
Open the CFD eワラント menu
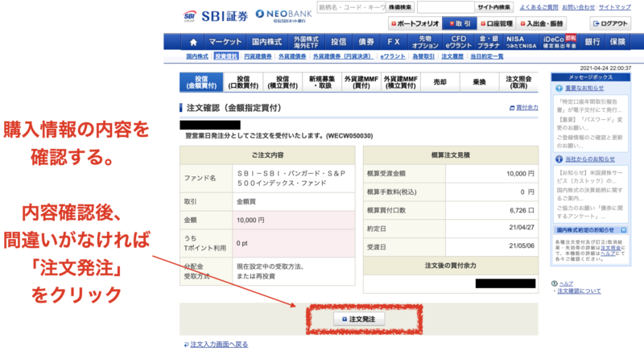click(x=458, y=42)
